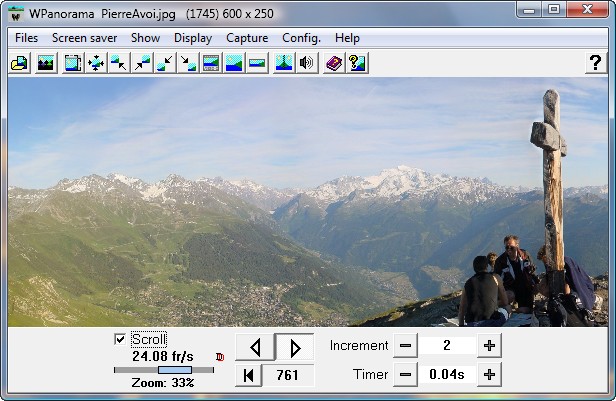Click the narrow strip picture icon
Image resolution: width=616 pixels, height=401 pixels.
(257, 63)
